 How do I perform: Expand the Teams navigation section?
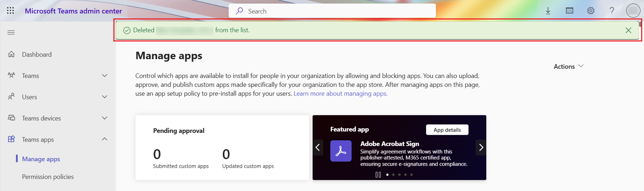(105, 75)
